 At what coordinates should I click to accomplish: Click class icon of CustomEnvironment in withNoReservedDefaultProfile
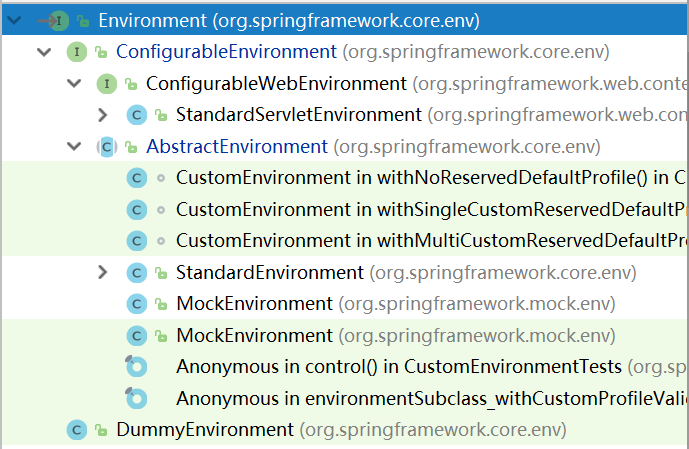pyautogui.click(x=137, y=178)
